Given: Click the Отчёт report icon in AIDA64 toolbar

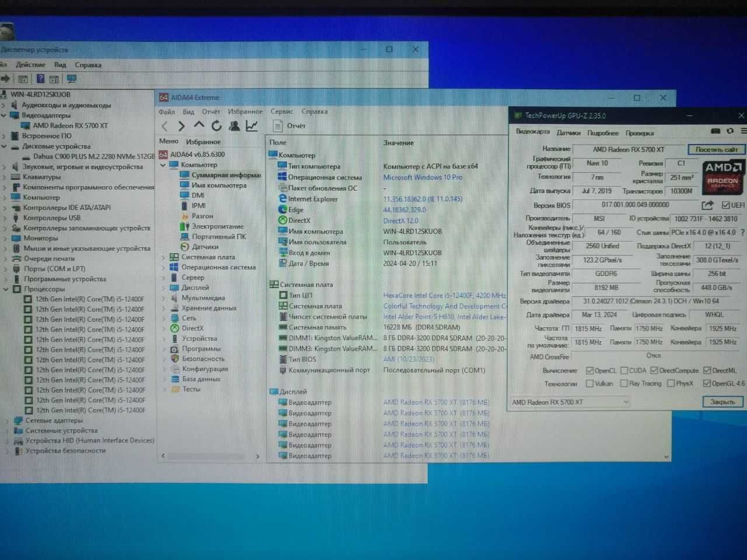Looking at the screenshot, I should 277,125.
